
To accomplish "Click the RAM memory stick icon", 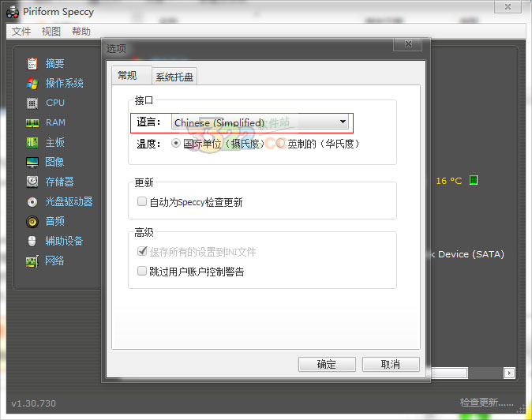I will click(32, 123).
